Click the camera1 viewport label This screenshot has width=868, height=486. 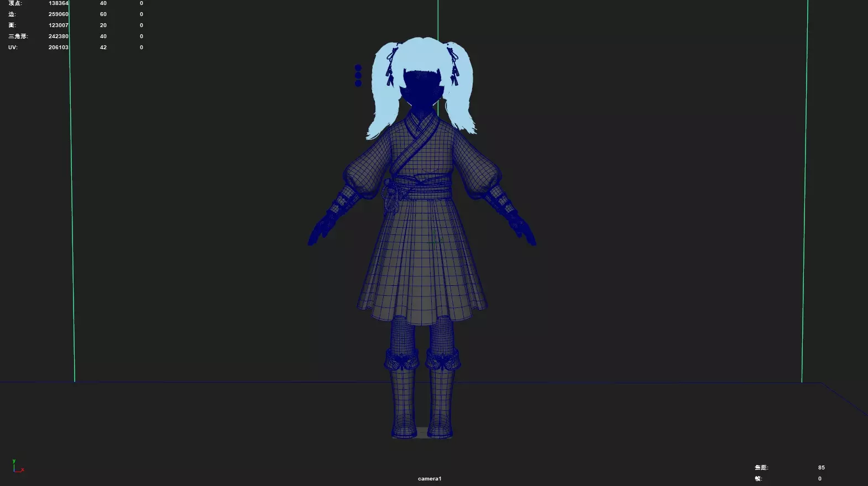tap(430, 479)
